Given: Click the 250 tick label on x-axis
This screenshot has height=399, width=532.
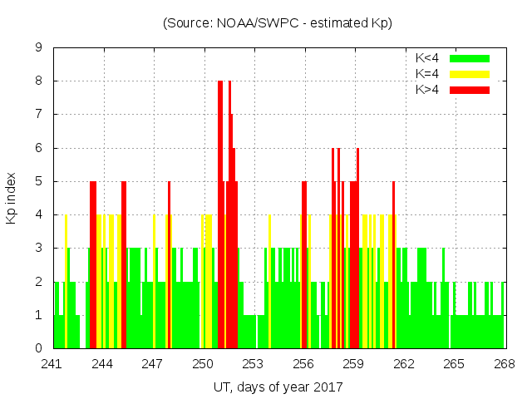Looking at the screenshot, I should tap(203, 364).
